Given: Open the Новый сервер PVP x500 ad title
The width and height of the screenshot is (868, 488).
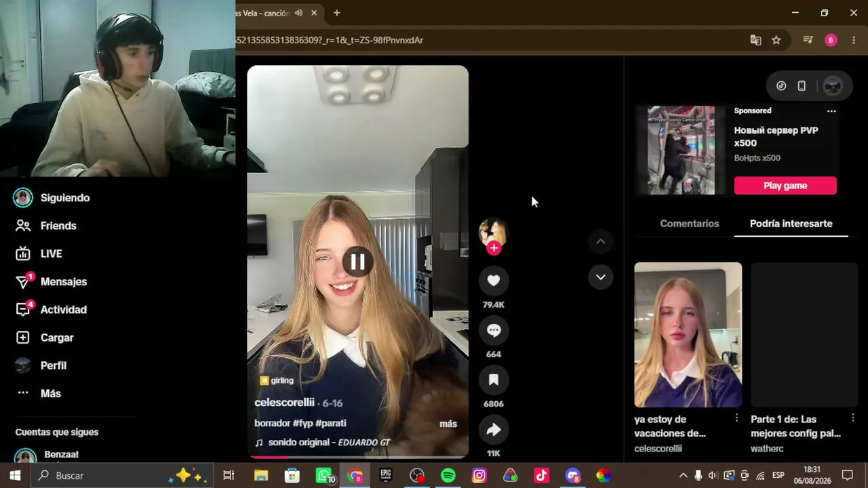Looking at the screenshot, I should point(776,137).
